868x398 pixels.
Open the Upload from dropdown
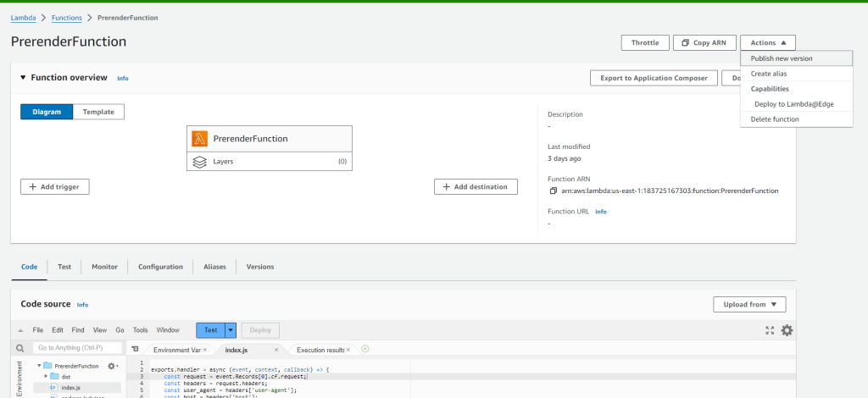coord(749,305)
